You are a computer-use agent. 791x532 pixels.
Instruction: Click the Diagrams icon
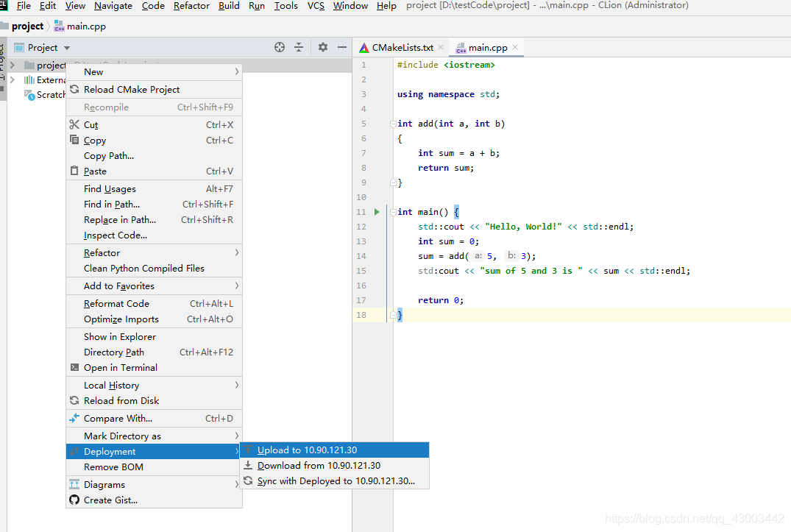(x=74, y=485)
